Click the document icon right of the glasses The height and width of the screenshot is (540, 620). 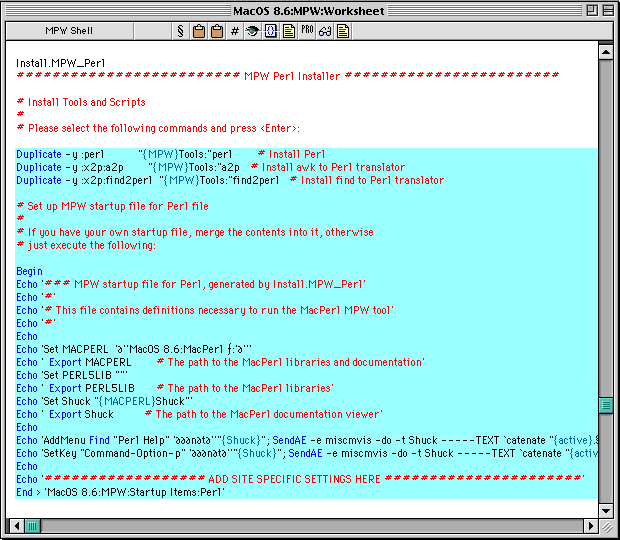point(343,31)
